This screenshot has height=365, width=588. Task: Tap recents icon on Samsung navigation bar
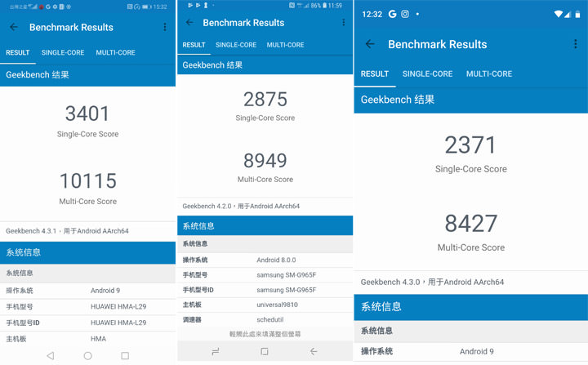[216, 351]
